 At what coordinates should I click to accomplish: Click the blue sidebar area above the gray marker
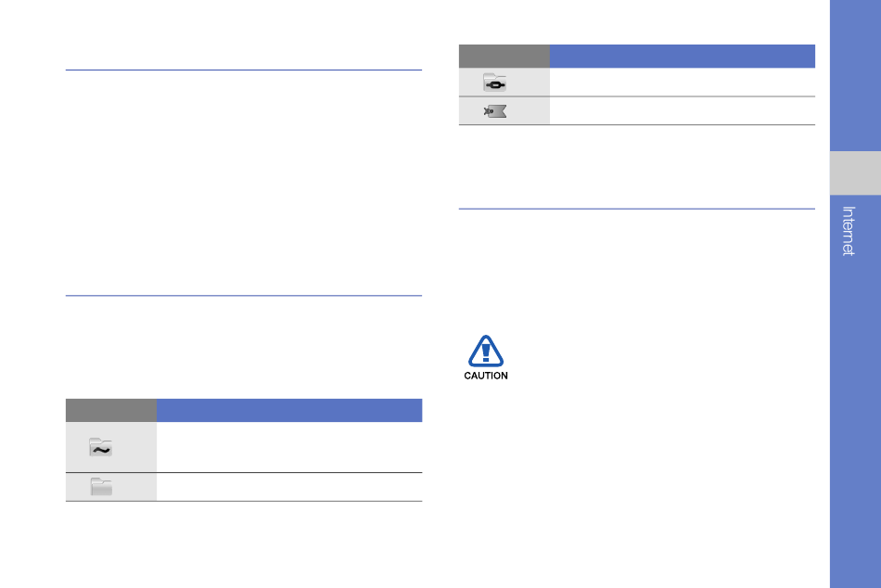point(855,75)
